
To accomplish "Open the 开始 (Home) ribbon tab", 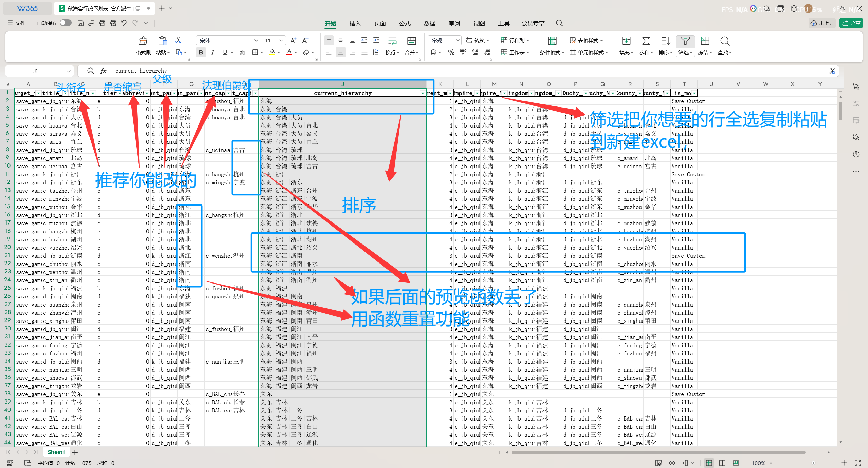I will (x=330, y=23).
